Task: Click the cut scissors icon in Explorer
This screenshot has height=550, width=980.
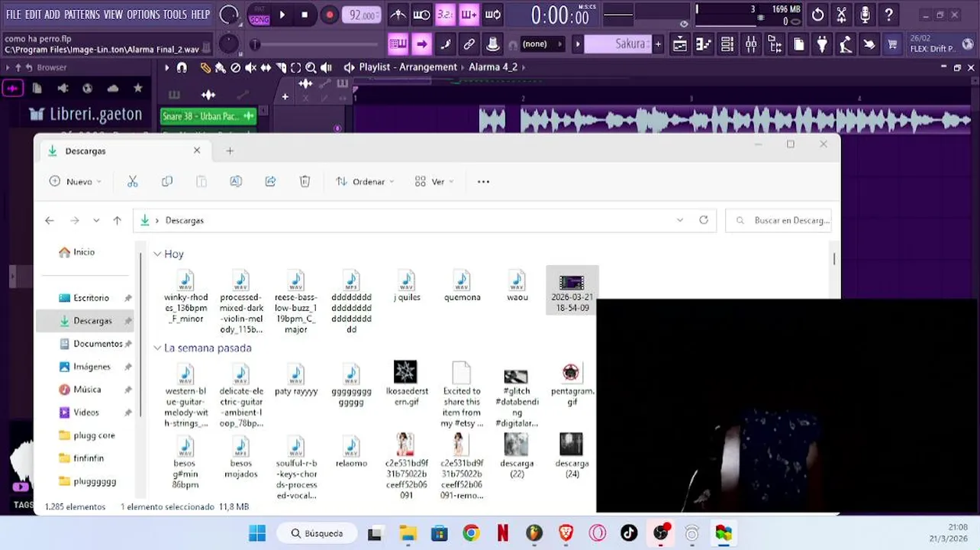Action: pos(133,182)
